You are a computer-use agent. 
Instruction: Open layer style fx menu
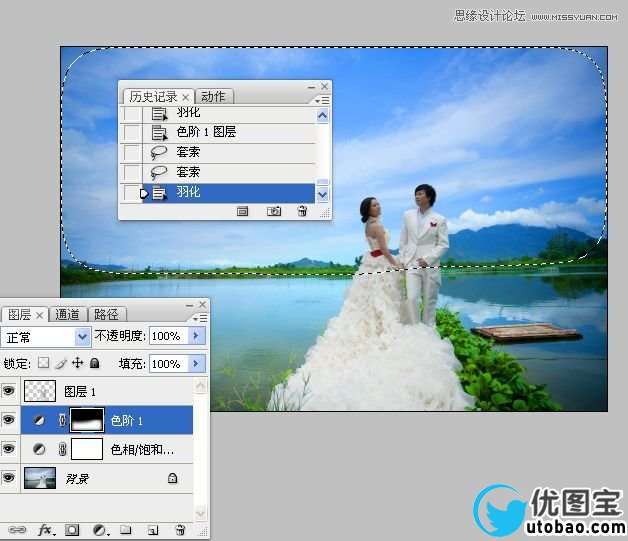46,530
